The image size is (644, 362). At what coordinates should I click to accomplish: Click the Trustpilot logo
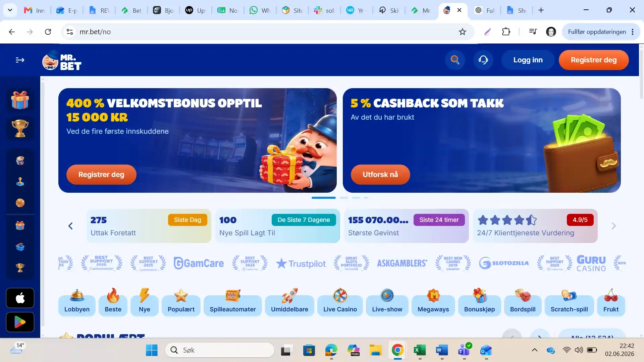coord(301,264)
